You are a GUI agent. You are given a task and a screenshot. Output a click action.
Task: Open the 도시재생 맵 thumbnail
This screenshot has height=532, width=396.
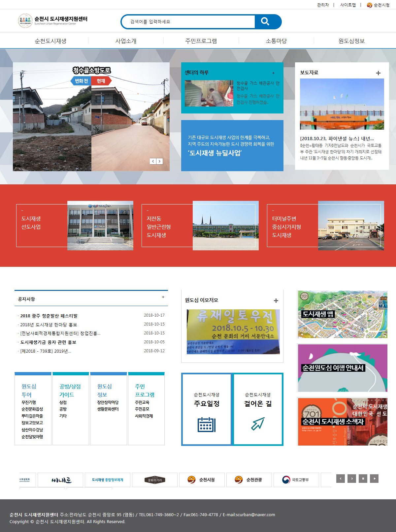[343, 314]
